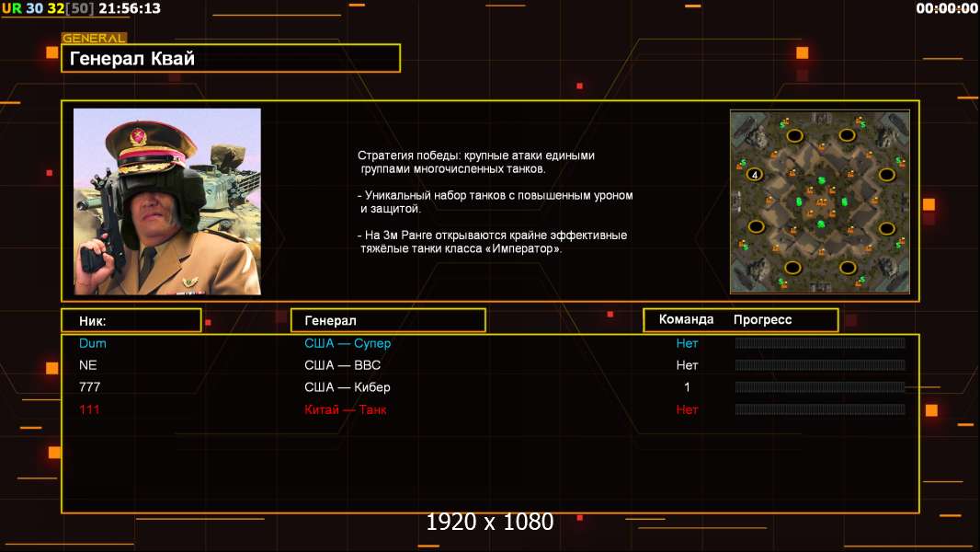Select start position 4 on the minimap
This screenshot has height=552, width=980.
tap(755, 175)
